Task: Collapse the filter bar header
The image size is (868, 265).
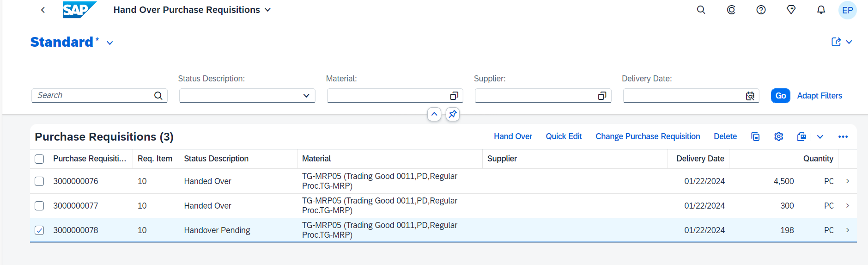Action: pyautogui.click(x=434, y=114)
